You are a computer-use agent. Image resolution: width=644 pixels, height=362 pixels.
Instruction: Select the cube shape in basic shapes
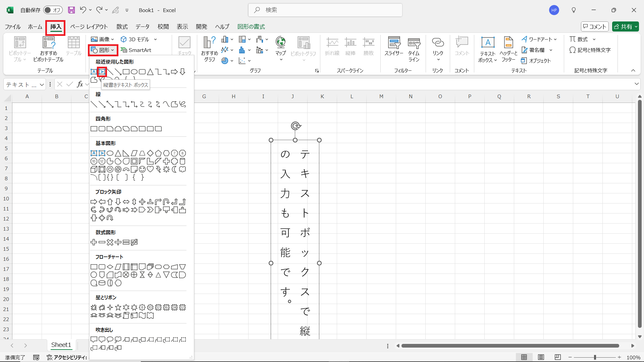(x=94, y=169)
